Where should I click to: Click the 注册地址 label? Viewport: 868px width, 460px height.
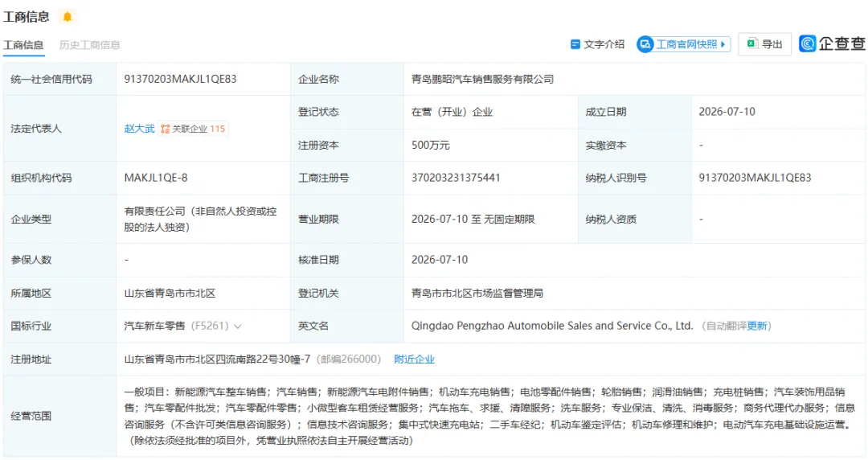coord(31,359)
